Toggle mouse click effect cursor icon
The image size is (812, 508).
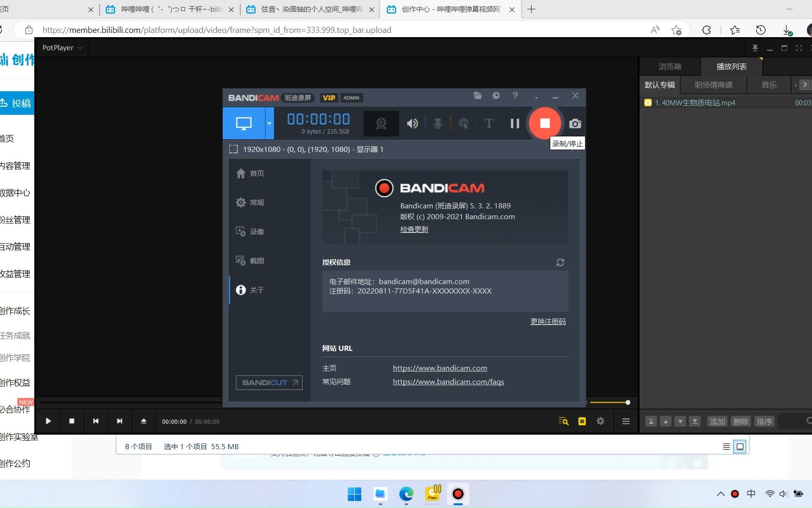click(x=464, y=124)
